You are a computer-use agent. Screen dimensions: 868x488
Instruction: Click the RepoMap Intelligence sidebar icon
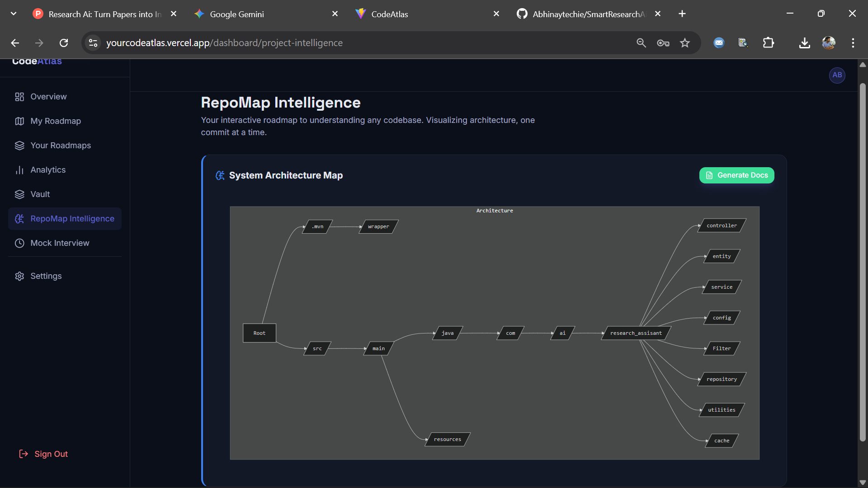19,219
